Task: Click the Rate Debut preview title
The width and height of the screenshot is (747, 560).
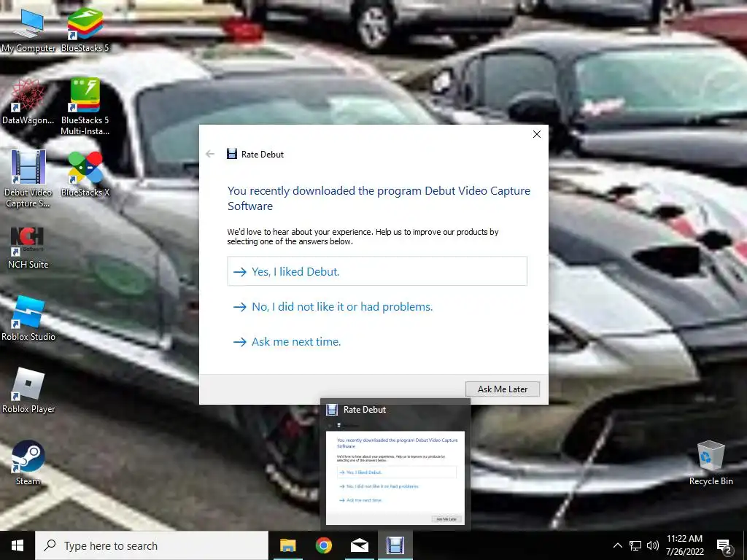Action: point(365,410)
